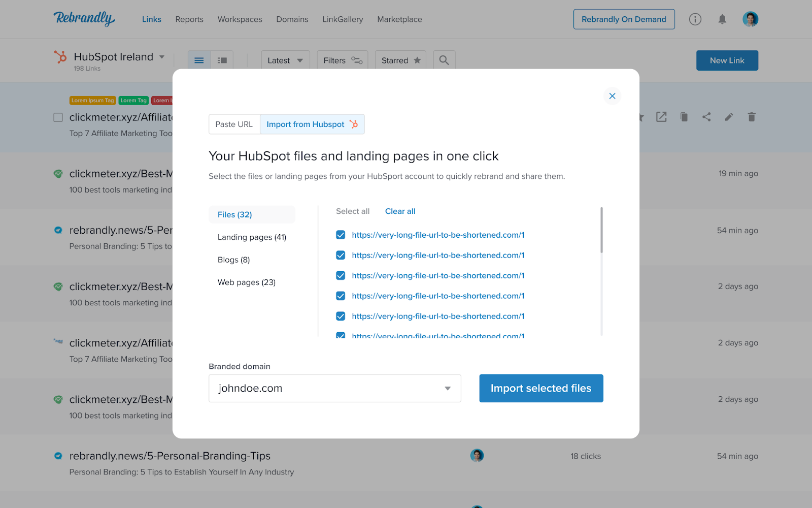812x508 pixels.
Task: Go to the Links menu
Action: tap(152, 19)
